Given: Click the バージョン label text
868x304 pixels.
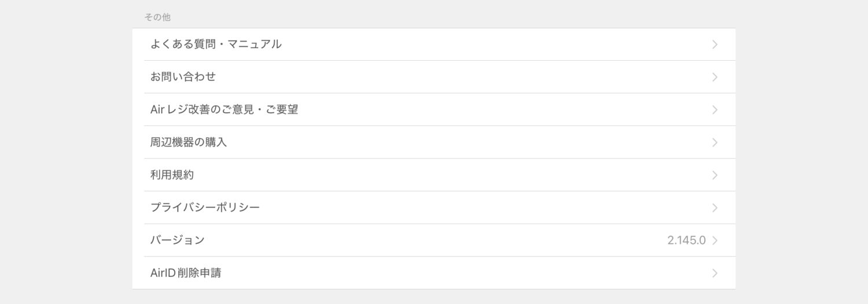Looking at the screenshot, I should pyautogui.click(x=177, y=240).
